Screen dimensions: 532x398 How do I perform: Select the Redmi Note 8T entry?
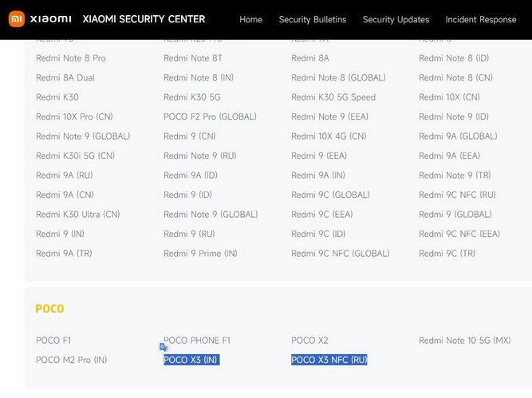193,58
